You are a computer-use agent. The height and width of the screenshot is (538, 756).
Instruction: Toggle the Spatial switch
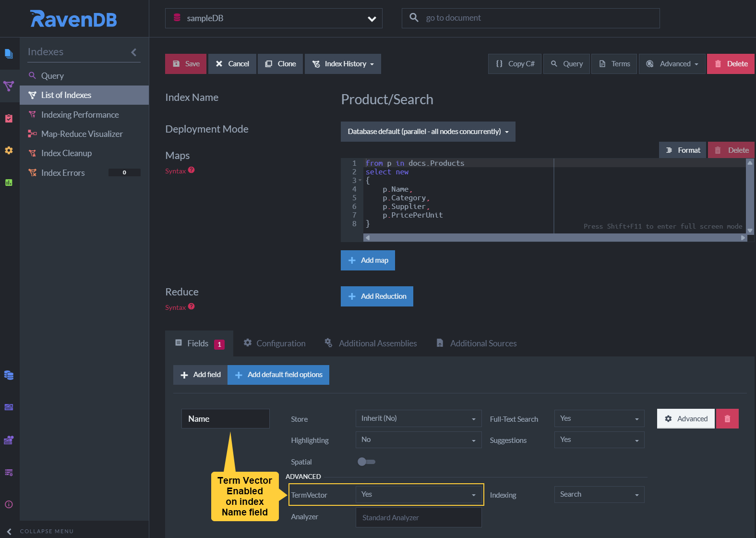[x=366, y=462]
